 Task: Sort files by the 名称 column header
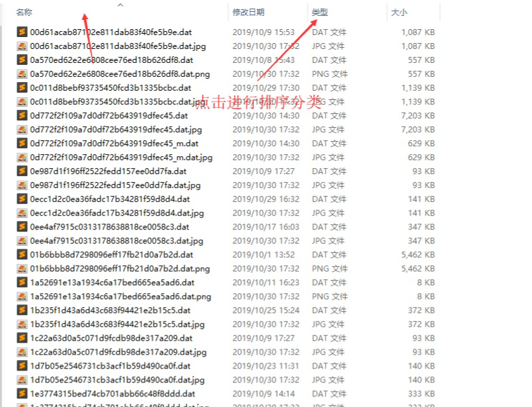(x=24, y=13)
